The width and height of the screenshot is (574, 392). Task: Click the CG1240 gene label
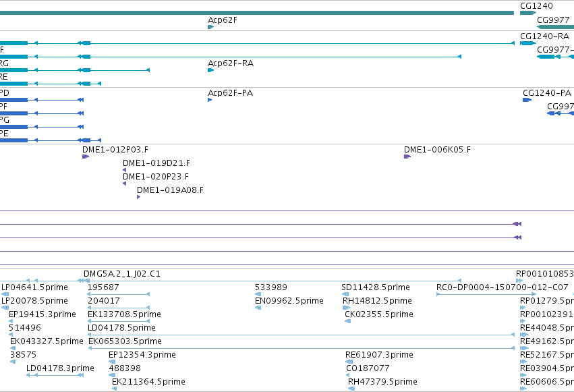point(536,6)
